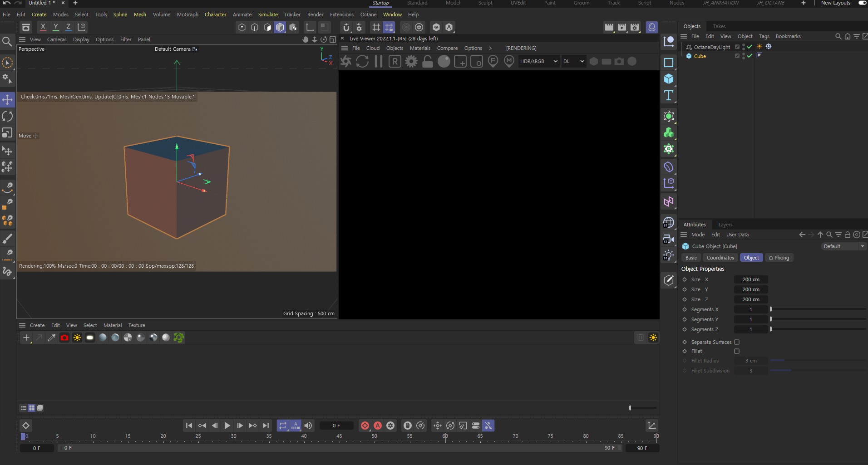
Task: Click the eyedropper icon in material manager
Action: [x=52, y=338]
